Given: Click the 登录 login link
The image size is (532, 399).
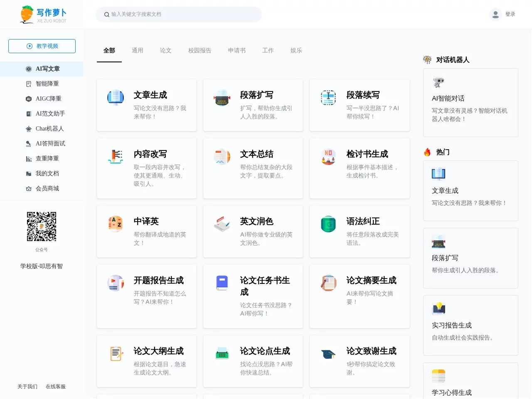Looking at the screenshot, I should point(510,15).
